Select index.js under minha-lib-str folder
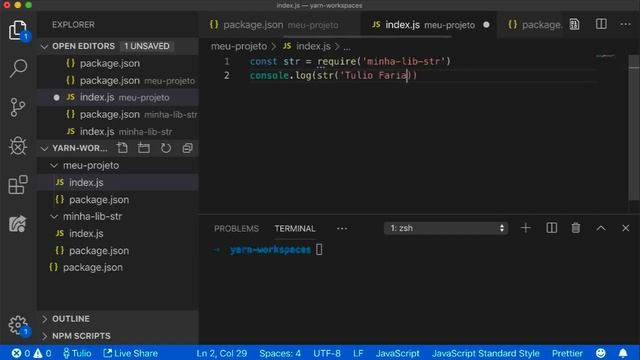The height and width of the screenshot is (360, 640). pyautogui.click(x=118, y=233)
